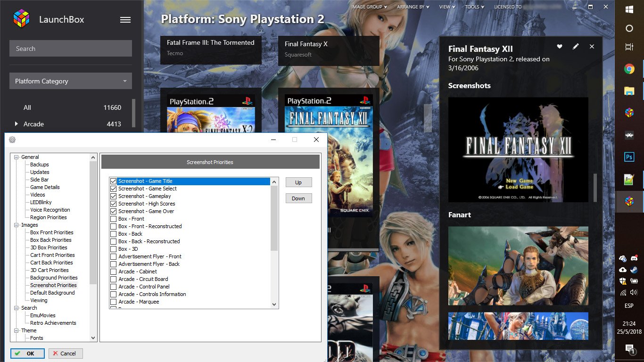Screen dimensions: 644x362
Task: Uncheck Screenshot - Gameplay checkbox
Action: (x=113, y=196)
